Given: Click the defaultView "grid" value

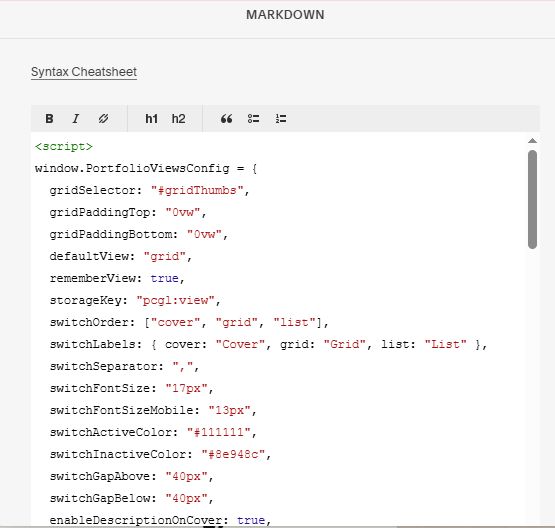Looking at the screenshot, I should tap(165, 256).
